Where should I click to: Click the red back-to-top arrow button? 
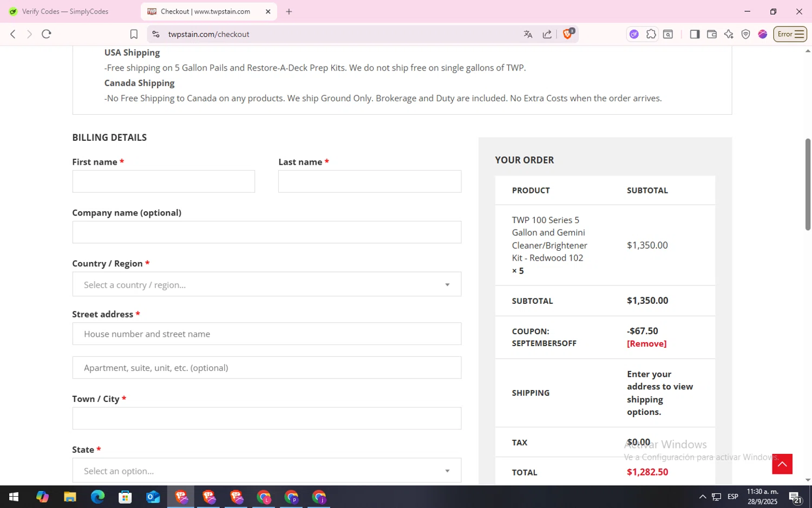(x=782, y=464)
